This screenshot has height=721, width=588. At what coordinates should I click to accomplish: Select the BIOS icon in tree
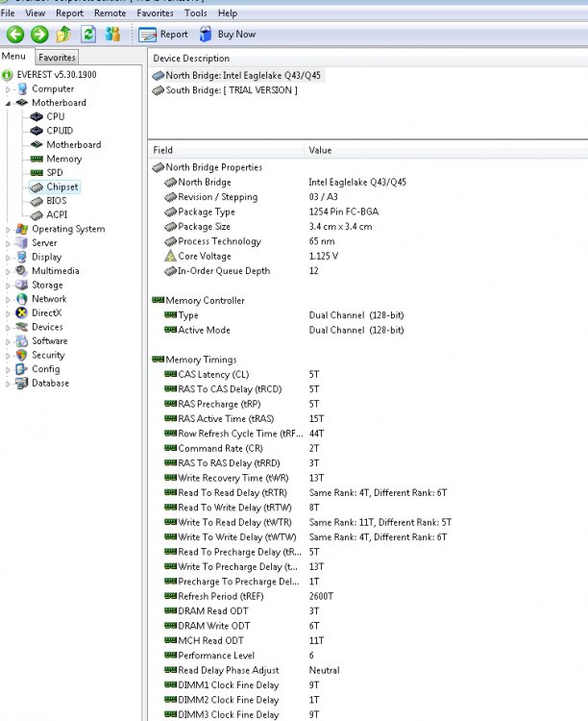37,201
